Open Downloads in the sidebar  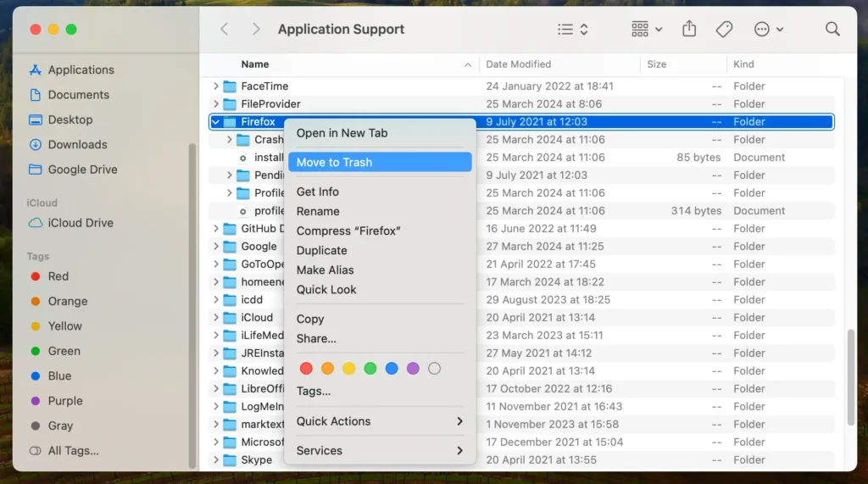pos(77,145)
